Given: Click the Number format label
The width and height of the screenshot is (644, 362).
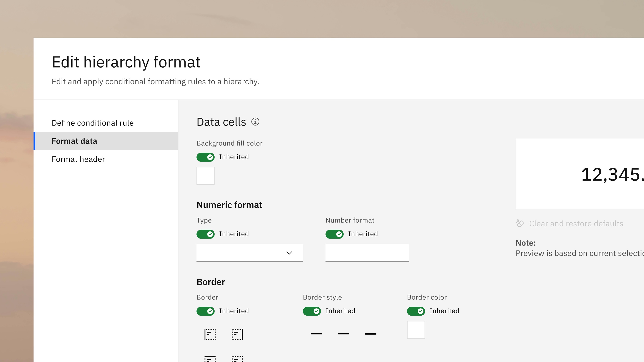Looking at the screenshot, I should 350,220.
